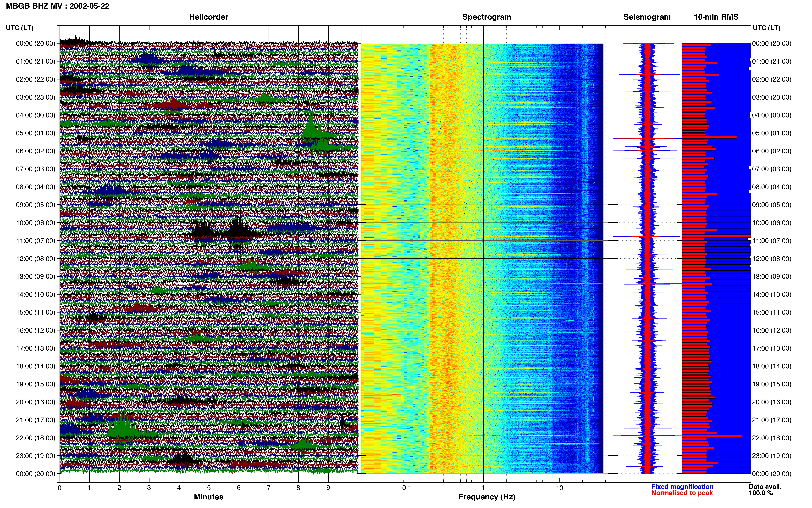This screenshot has width=812, height=508.
Task: Click left time label 01:00 (21:00)
Action: click(36, 61)
